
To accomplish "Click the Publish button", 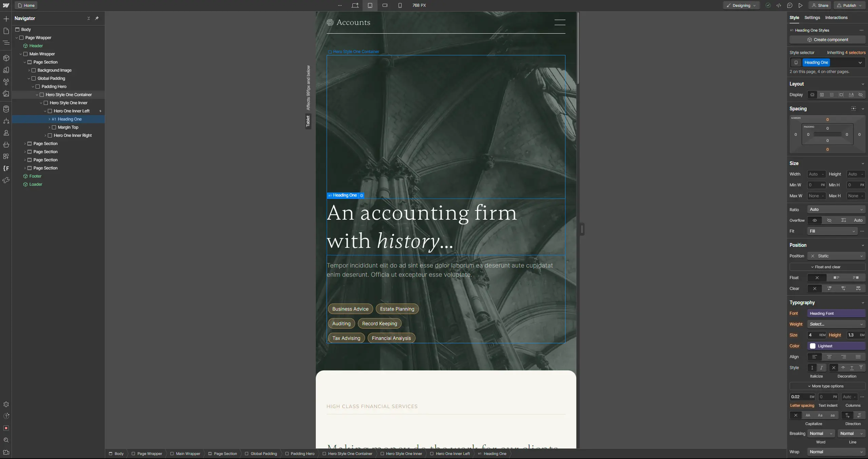I will tap(849, 5).
